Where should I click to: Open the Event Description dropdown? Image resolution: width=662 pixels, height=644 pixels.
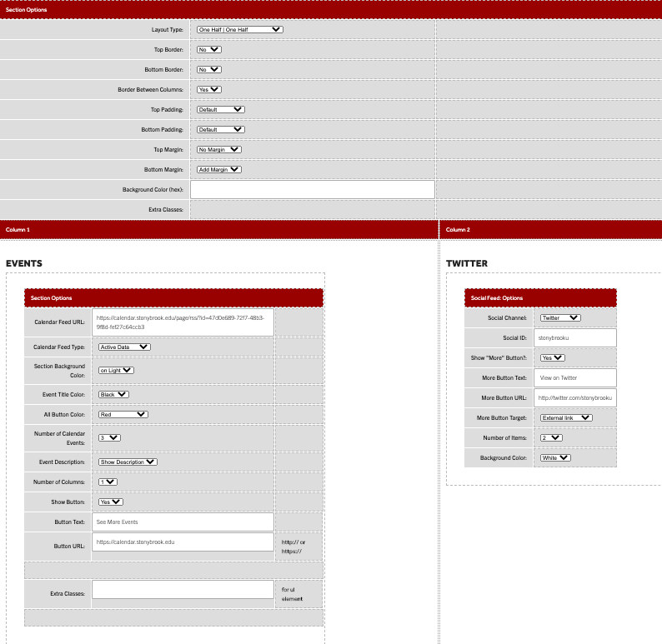[128, 462]
